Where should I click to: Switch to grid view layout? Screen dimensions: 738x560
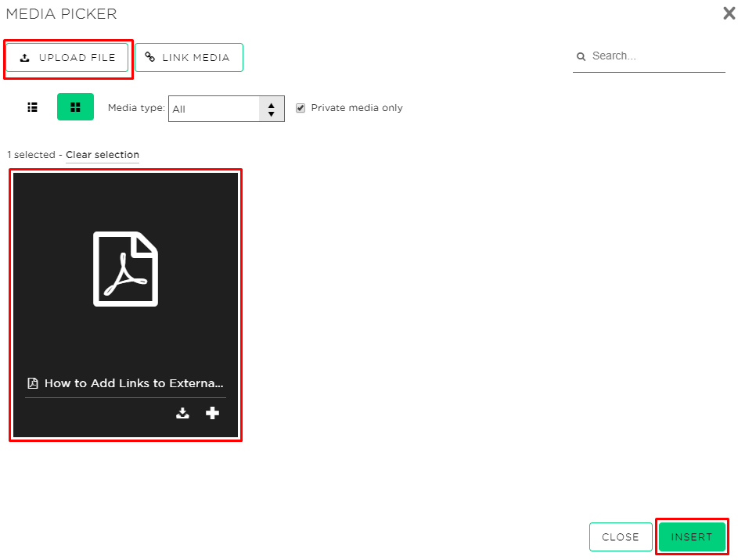point(75,107)
